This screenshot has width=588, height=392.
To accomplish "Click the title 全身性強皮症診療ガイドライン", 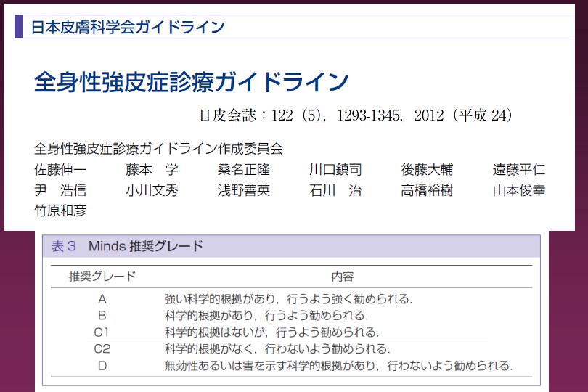I will (191, 82).
